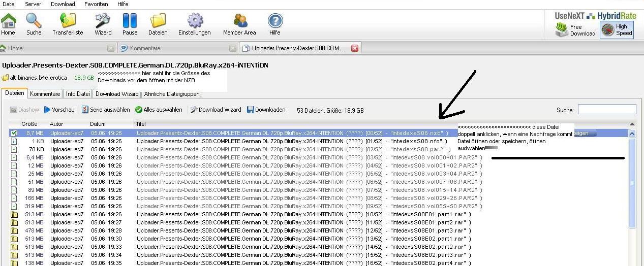Image resolution: width=644 pixels, height=266 pixels.
Task: Close the Uploader.Presents-Dexter tab with red X
Action: click(355, 48)
